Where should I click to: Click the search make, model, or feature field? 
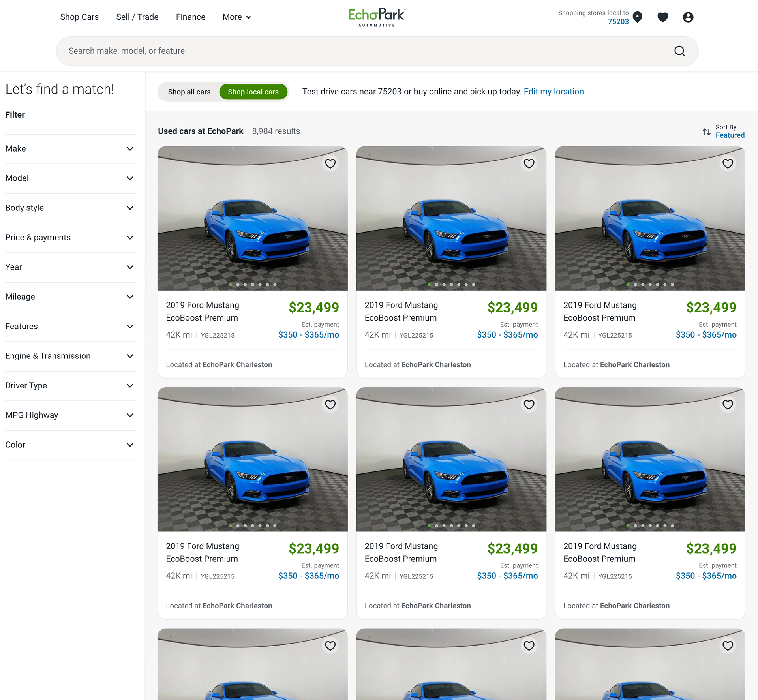377,51
